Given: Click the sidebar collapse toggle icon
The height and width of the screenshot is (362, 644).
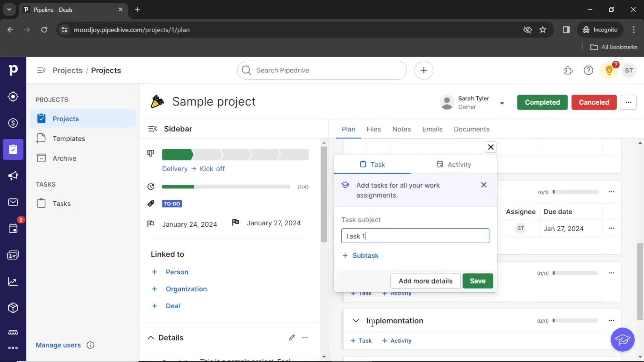Looking at the screenshot, I should pyautogui.click(x=41, y=70).
